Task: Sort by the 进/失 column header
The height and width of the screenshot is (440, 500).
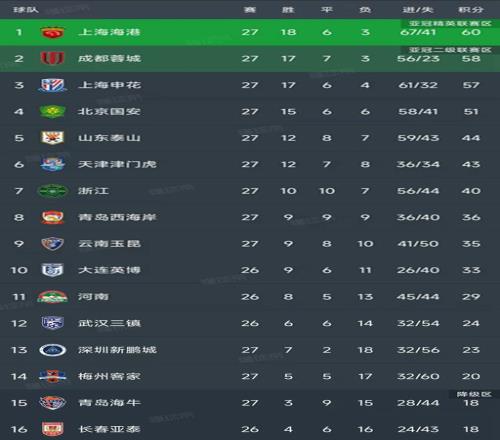Action: coord(418,10)
